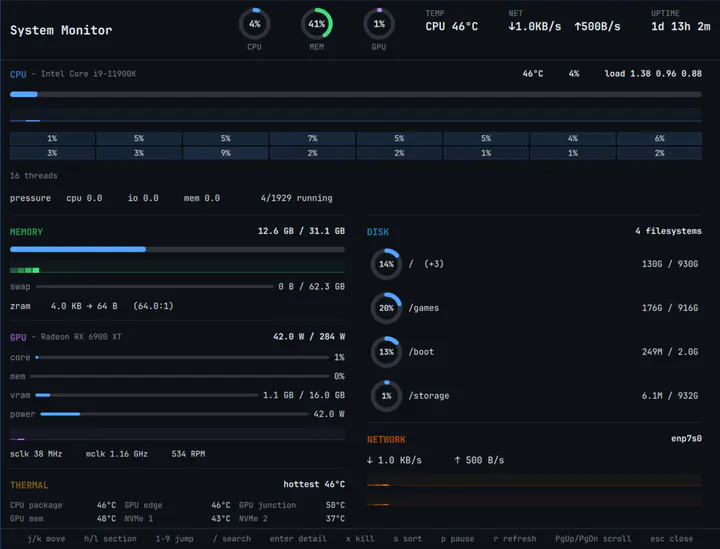Click the uptime value '1d 13h 2m'
This screenshot has width=720, height=549.
(x=681, y=27)
